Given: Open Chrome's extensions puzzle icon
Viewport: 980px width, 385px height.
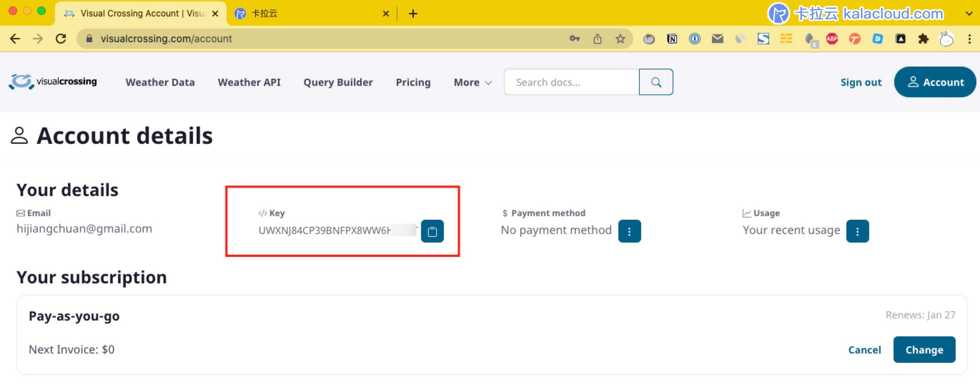Looking at the screenshot, I should coord(924,38).
